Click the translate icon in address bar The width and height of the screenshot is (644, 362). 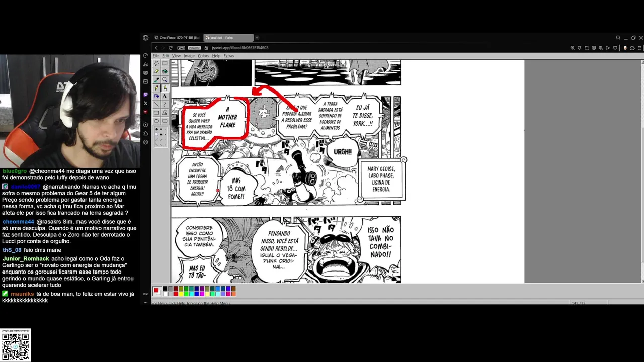coord(601,48)
